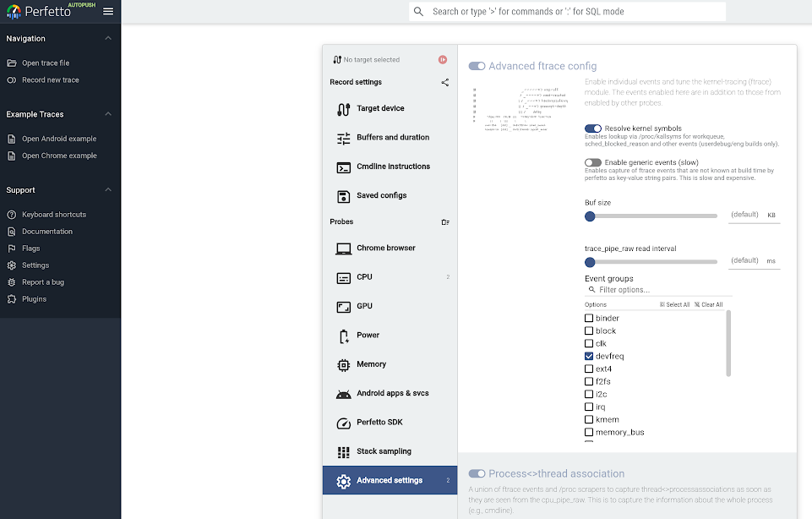Switch to the Advanced settings section
The width and height of the screenshot is (812, 519).
tap(389, 479)
